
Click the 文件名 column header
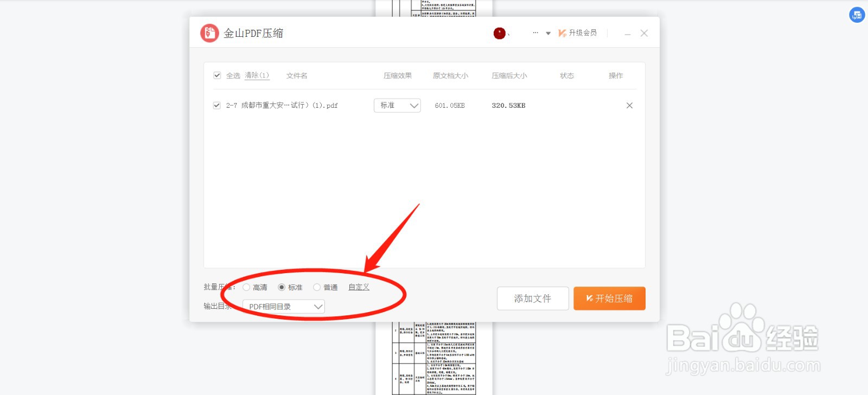[x=297, y=75]
